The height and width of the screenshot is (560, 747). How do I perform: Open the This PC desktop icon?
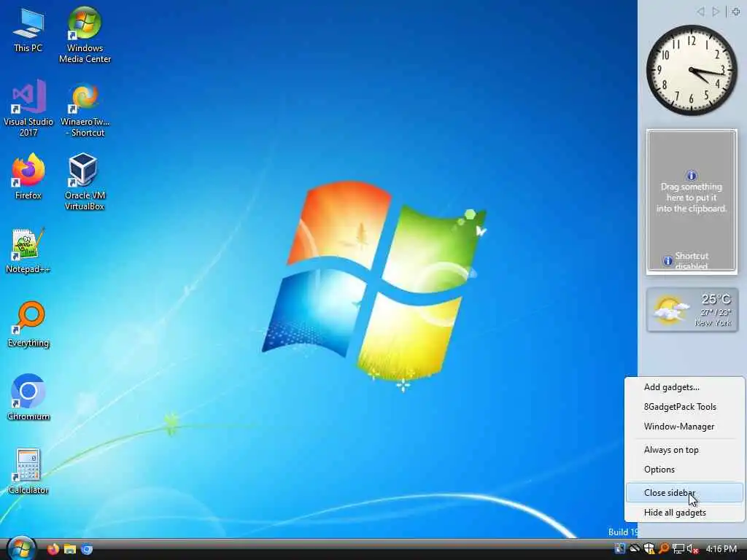(28, 29)
